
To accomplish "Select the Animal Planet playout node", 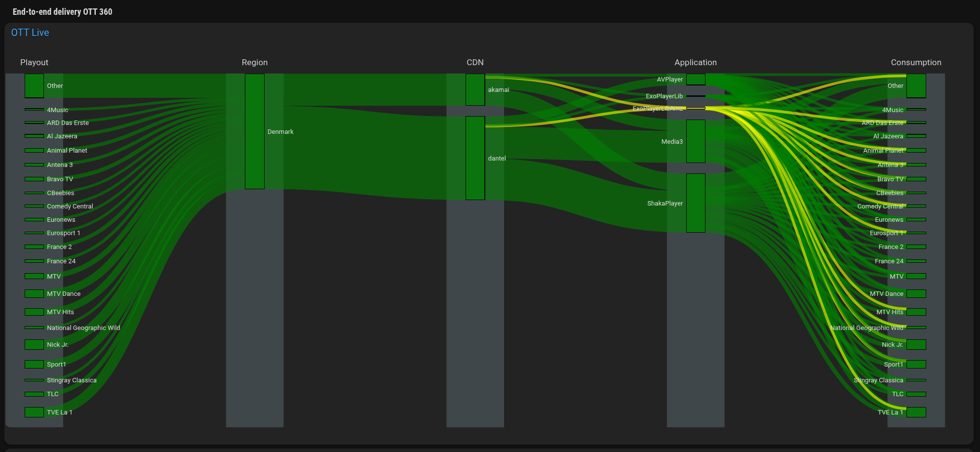I will click(34, 151).
